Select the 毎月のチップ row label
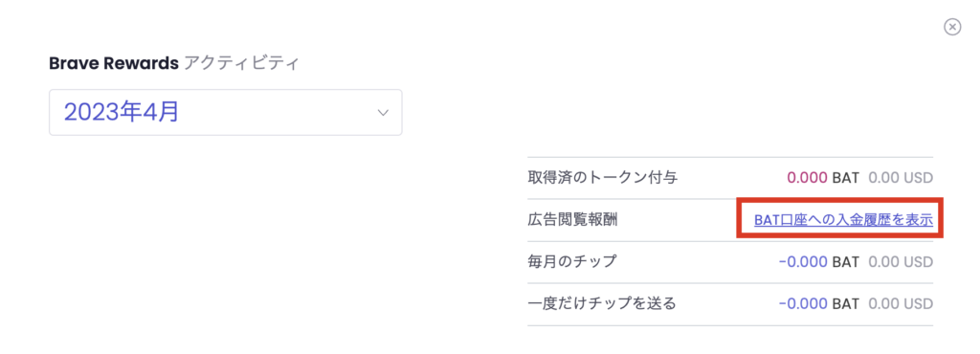This screenshot has height=354, width=980. (x=572, y=261)
